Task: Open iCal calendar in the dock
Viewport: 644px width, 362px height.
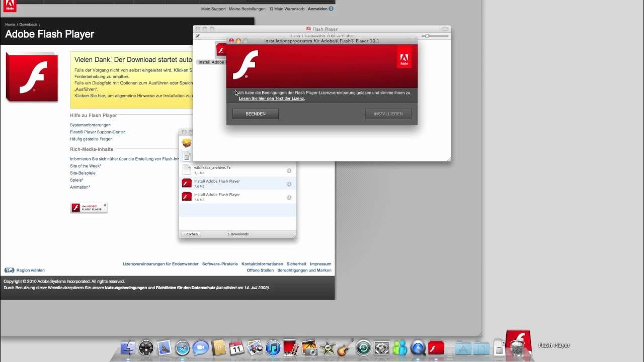Action: point(236,348)
